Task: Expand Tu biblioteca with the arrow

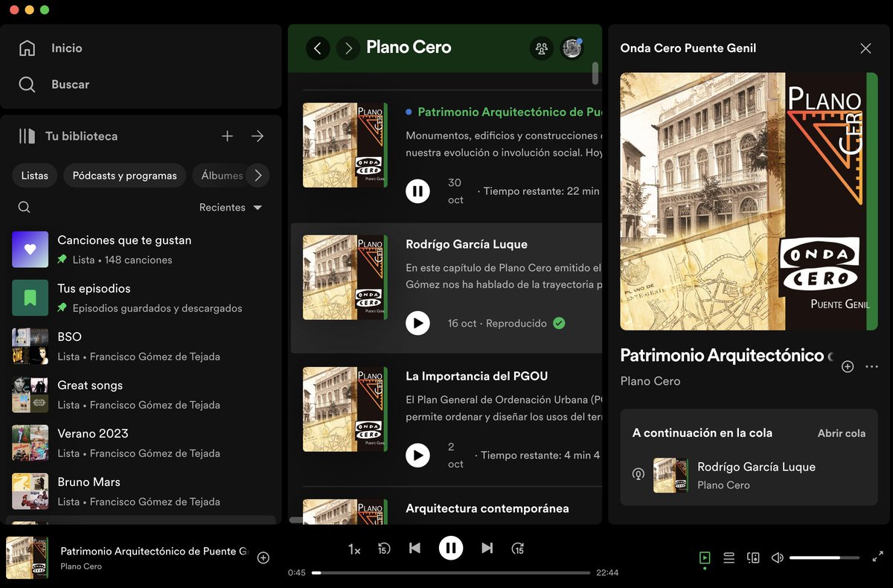Action: pos(257,135)
